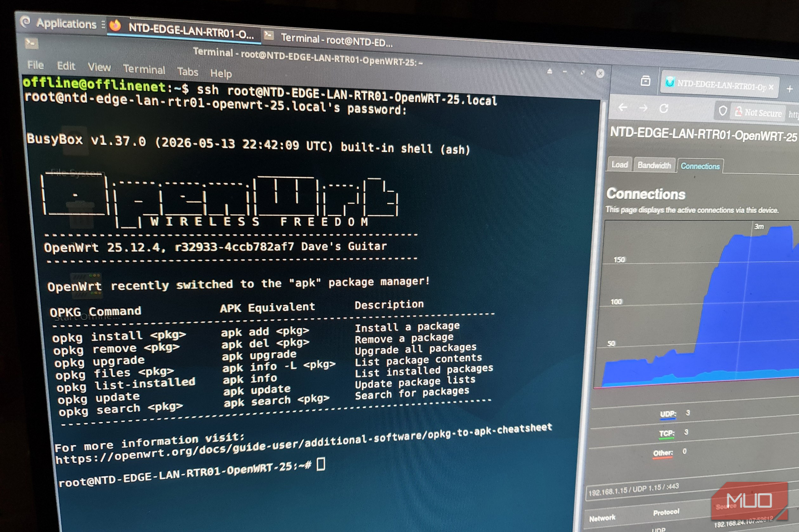Click the URL text in the address bar

coord(794,114)
